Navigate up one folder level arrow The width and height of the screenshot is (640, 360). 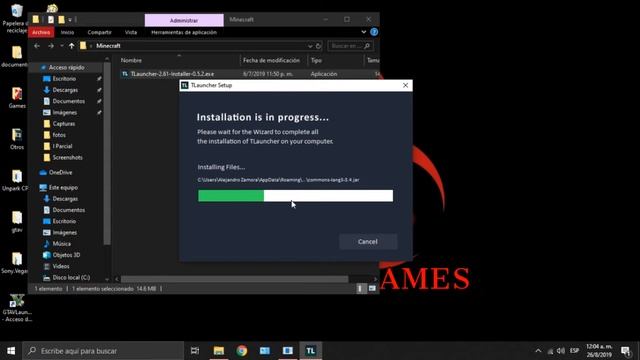(x=71, y=46)
